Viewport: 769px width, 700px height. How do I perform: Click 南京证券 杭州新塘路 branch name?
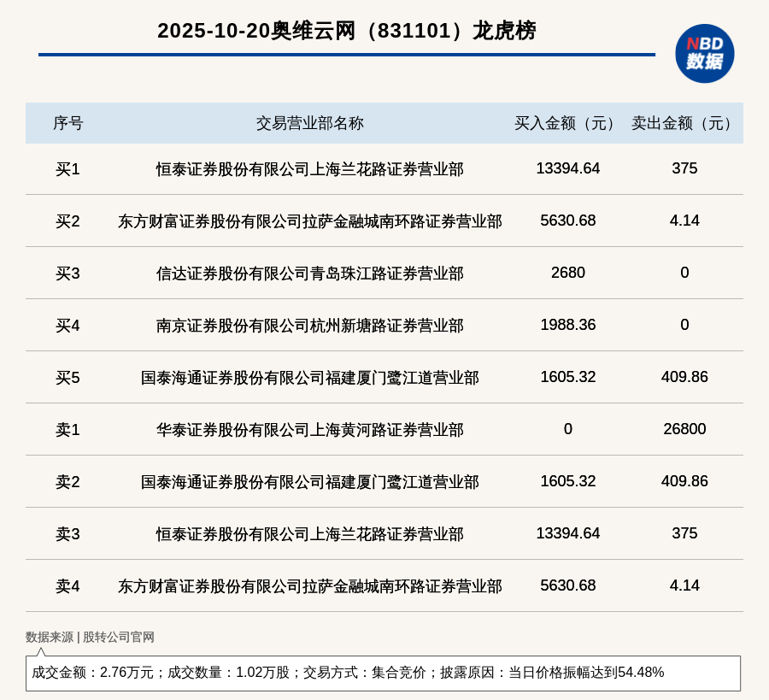click(x=309, y=326)
